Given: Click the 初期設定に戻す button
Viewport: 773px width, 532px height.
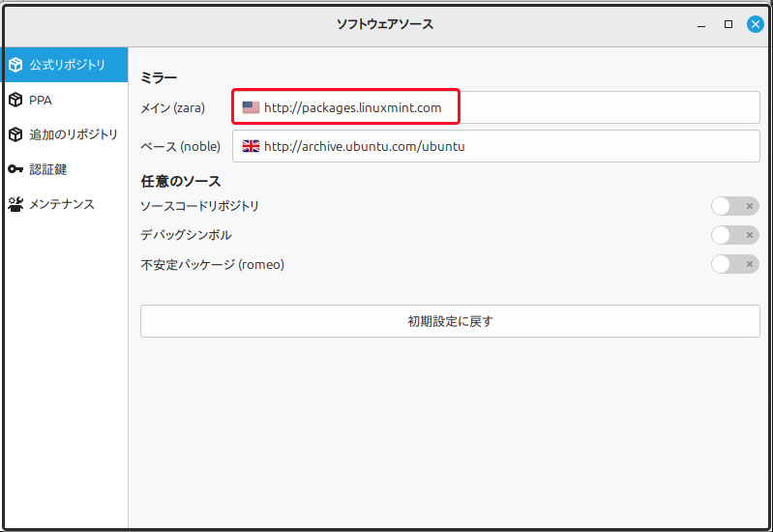Looking at the screenshot, I should click(x=450, y=321).
